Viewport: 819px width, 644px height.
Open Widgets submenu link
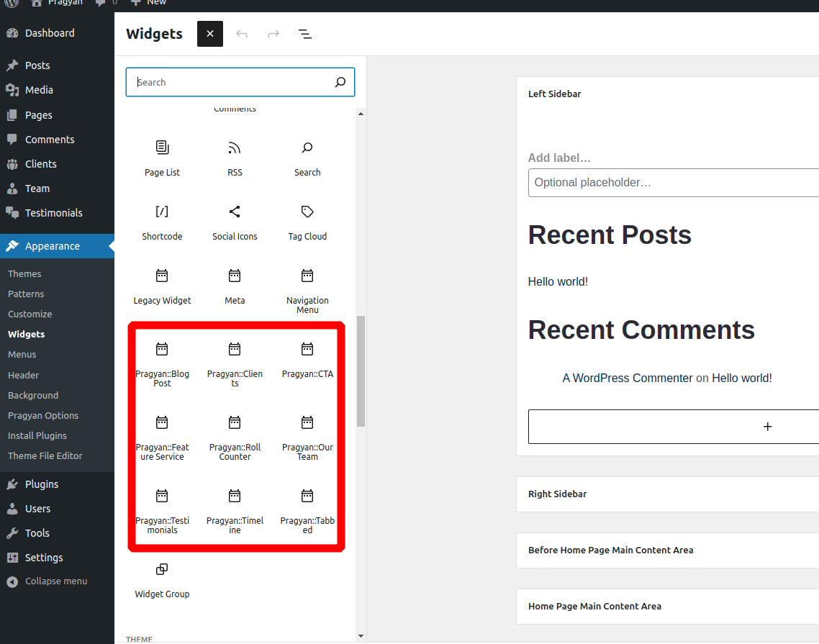(26, 335)
